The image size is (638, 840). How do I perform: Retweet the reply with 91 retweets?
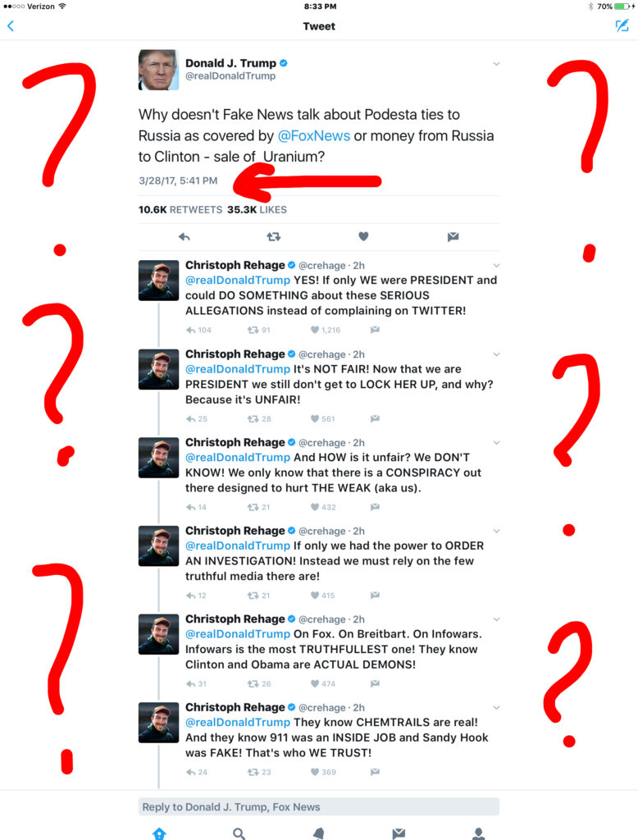259,330
